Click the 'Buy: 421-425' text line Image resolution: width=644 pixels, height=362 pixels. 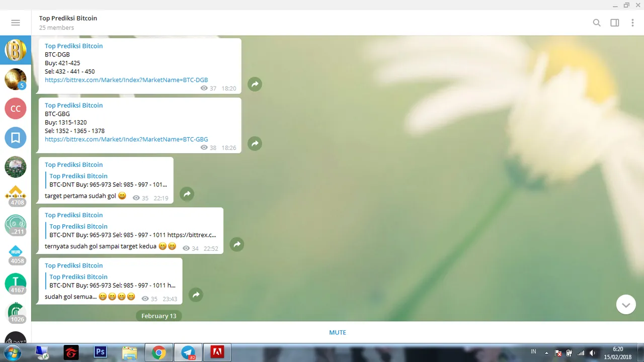coord(62,63)
